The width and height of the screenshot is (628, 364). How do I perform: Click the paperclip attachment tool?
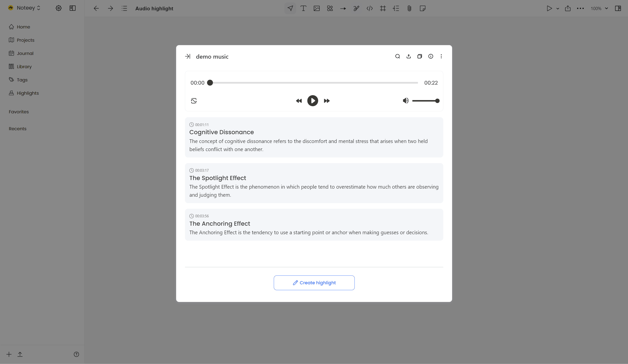[409, 8]
